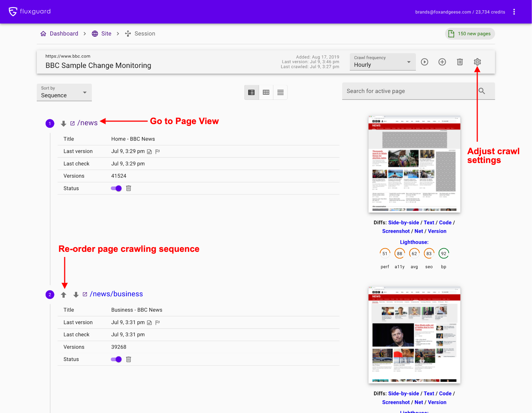Open /news/business external link icon
Image resolution: width=532 pixels, height=413 pixels.
85,294
